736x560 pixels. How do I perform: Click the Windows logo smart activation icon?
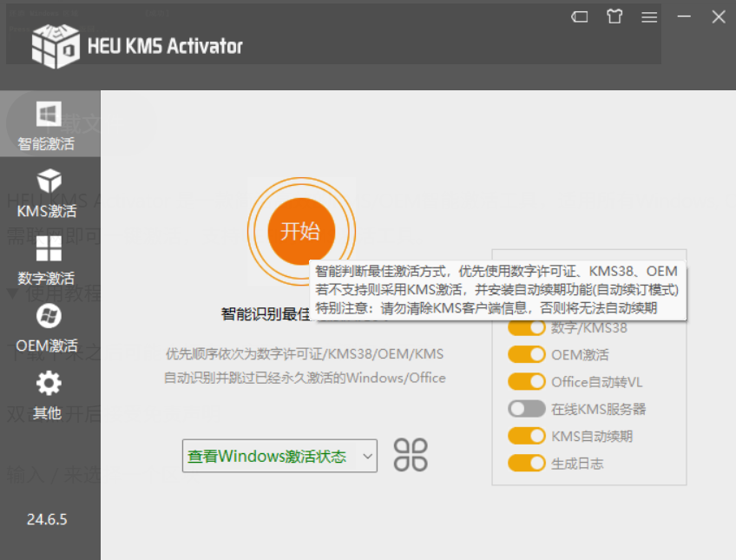point(48,114)
